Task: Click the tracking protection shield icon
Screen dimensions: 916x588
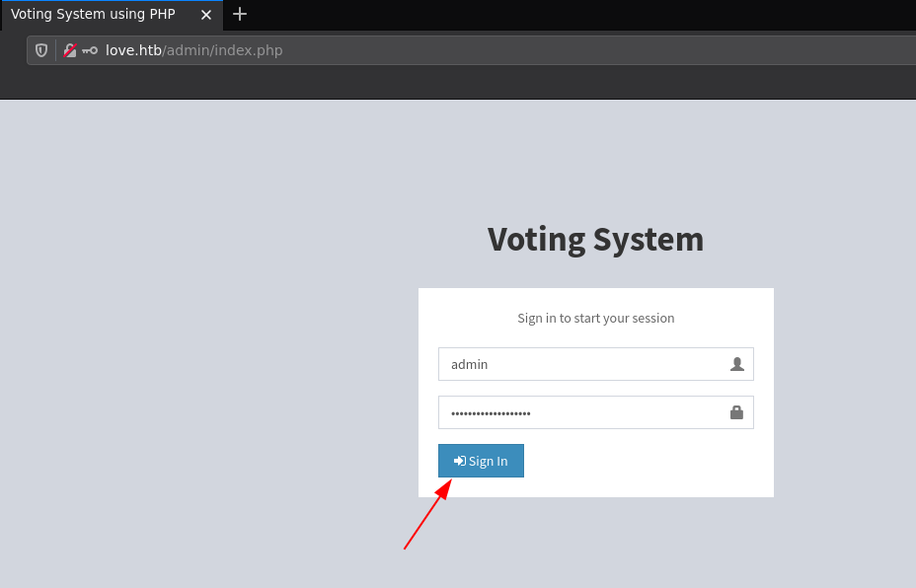Action: [x=41, y=50]
